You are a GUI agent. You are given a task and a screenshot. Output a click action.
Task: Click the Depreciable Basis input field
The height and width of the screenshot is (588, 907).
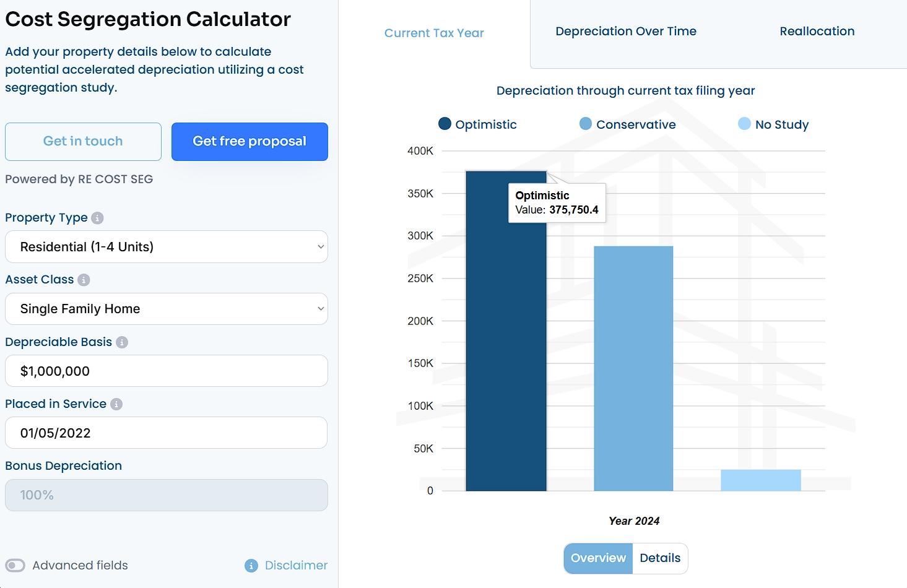pos(167,371)
